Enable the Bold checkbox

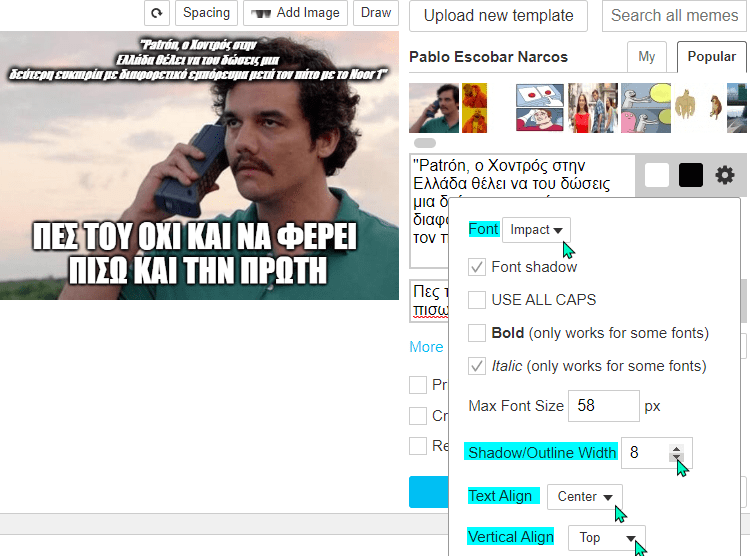coord(477,333)
